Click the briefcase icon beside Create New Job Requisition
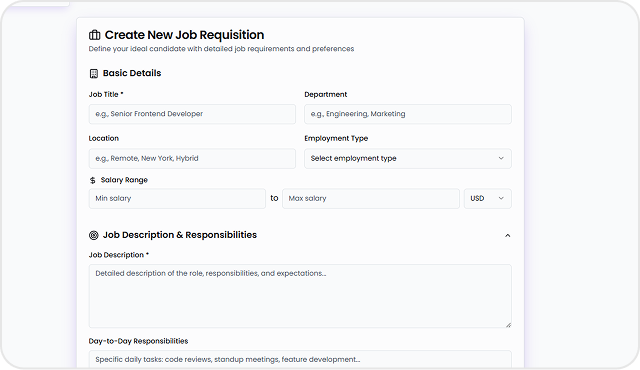Screen dimensions: 640x370 [94, 35]
